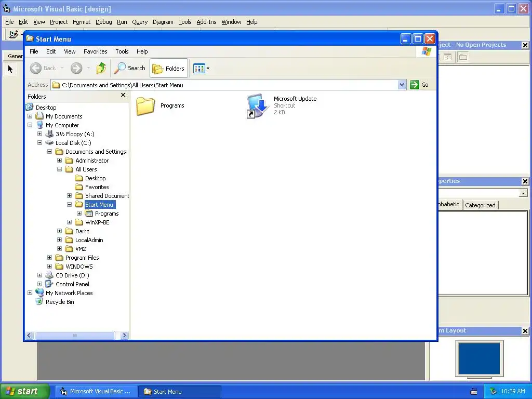Image resolution: width=532 pixels, height=399 pixels.
Task: Select VM2 folder in the tree
Action: coord(81,249)
